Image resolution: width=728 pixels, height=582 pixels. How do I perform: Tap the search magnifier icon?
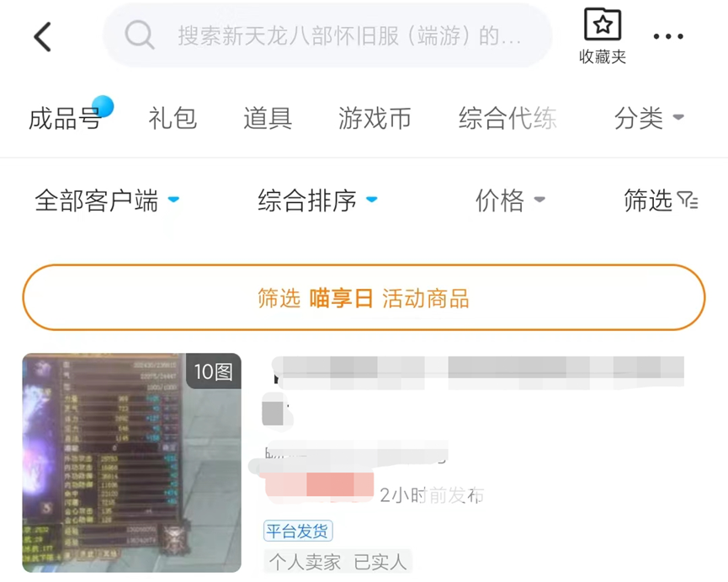tap(139, 35)
